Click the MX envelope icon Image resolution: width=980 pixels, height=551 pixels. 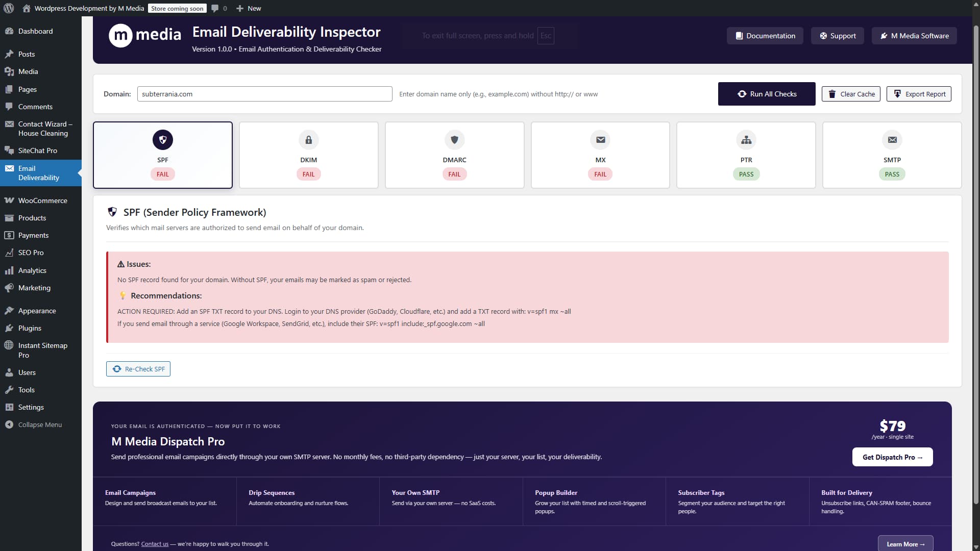(600, 140)
